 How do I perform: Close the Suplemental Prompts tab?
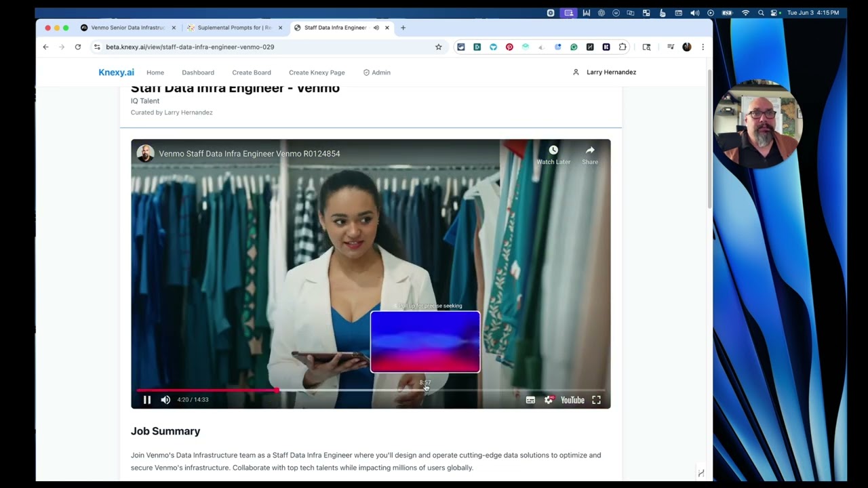click(x=280, y=28)
